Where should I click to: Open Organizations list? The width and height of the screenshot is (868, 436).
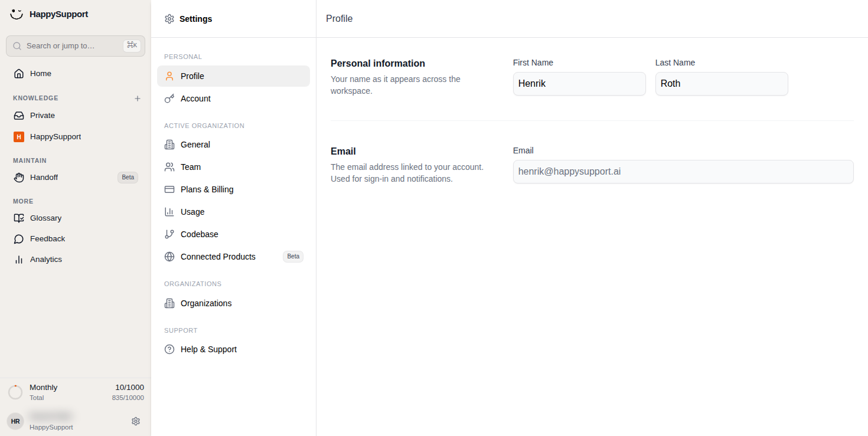point(233,303)
